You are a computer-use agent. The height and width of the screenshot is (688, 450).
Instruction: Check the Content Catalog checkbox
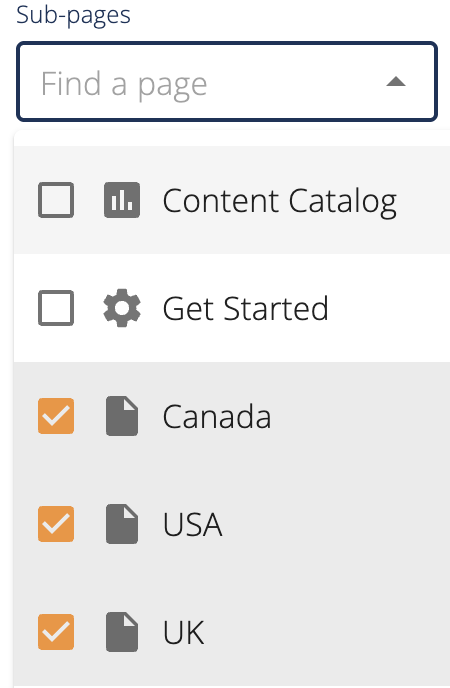click(56, 200)
